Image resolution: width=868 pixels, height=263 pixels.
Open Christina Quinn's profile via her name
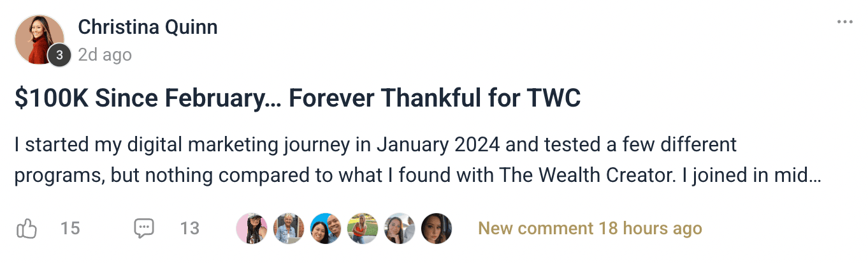point(147,27)
